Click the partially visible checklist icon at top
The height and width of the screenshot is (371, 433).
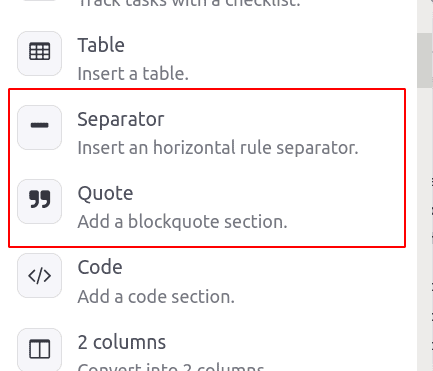coord(39,1)
